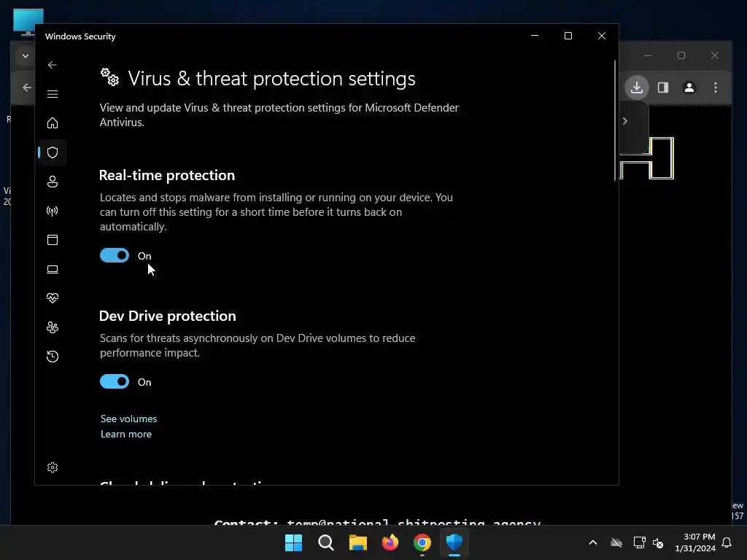Viewport: 747px width, 560px height.
Task: Open Device performance & health heart icon
Action: point(53,298)
